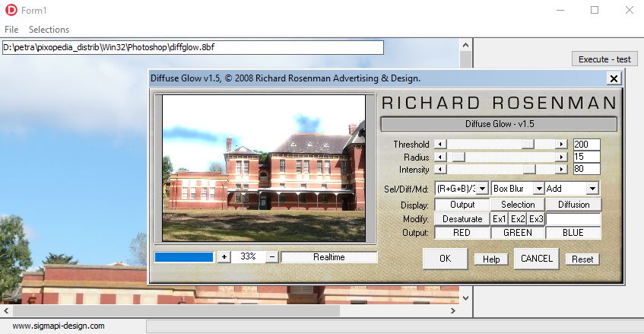Screen dimensions: 644x334
Task: Click the Intensity slider right arrow
Action: (561, 169)
